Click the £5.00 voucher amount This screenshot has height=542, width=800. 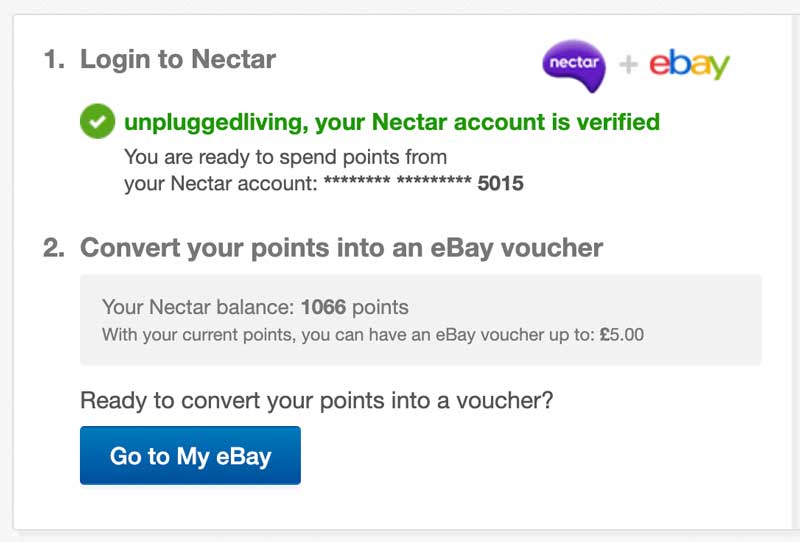(x=622, y=335)
